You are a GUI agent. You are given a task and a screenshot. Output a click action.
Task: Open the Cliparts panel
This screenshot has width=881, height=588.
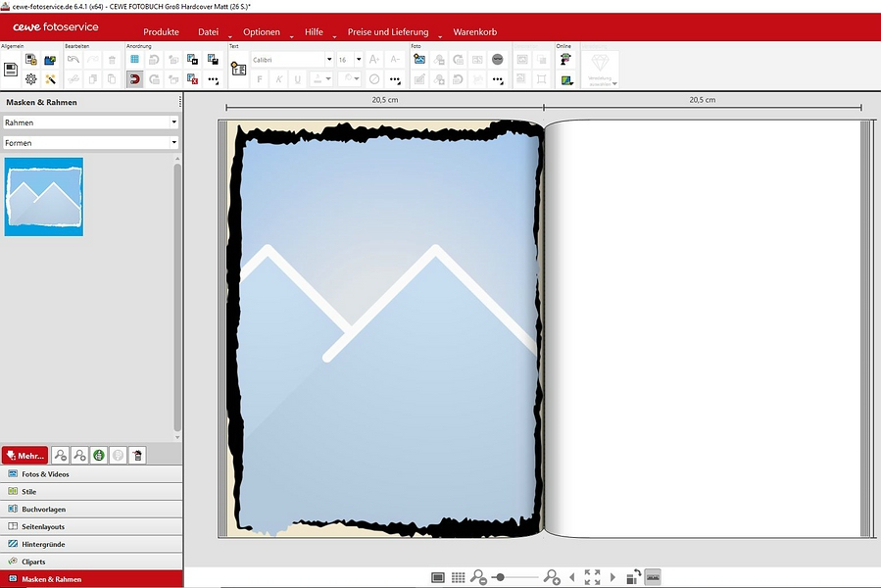click(91, 561)
